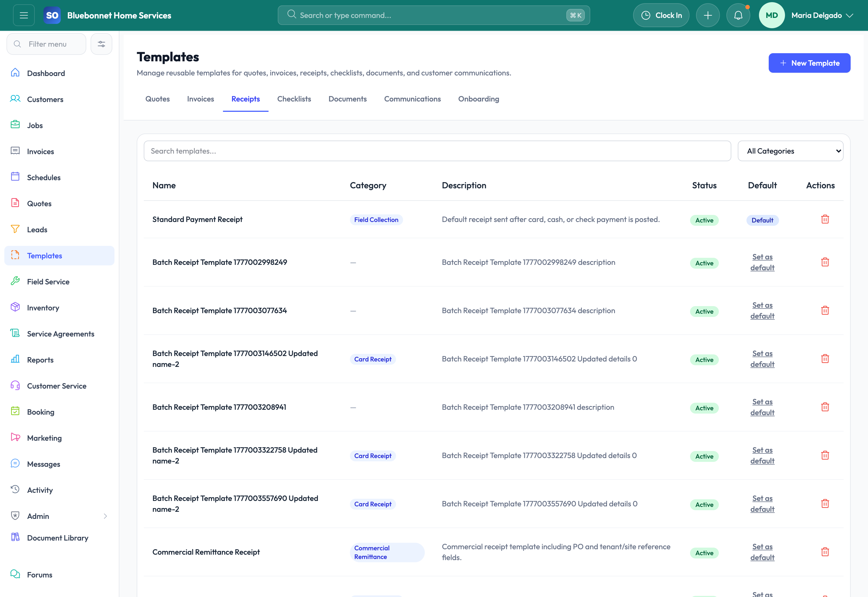Open Leads in the sidebar
868x597 pixels.
(59, 230)
